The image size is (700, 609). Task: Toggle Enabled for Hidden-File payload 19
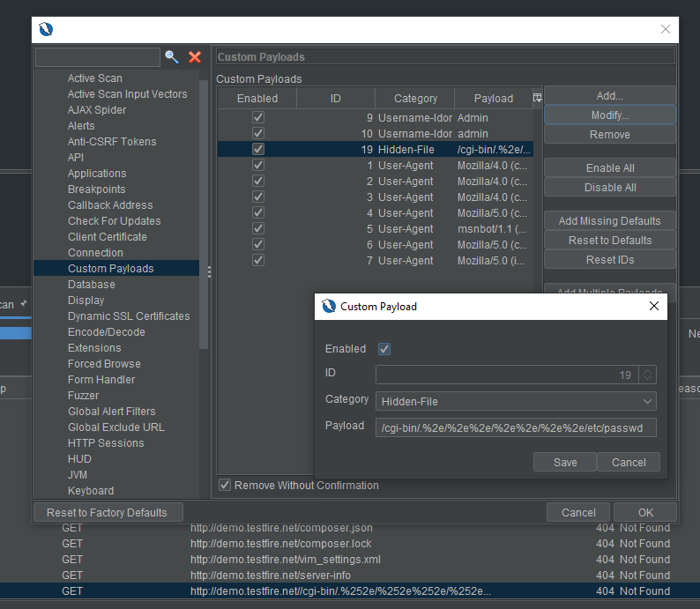[258, 149]
